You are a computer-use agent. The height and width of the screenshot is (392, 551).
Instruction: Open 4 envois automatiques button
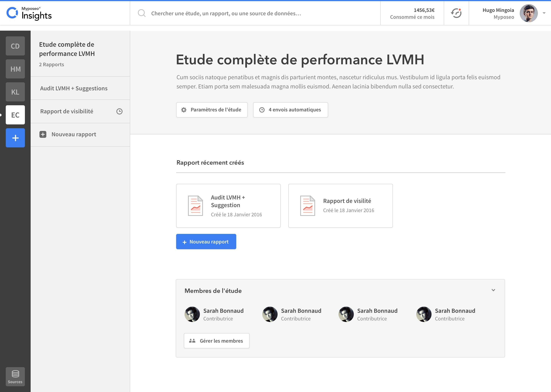[x=290, y=110]
